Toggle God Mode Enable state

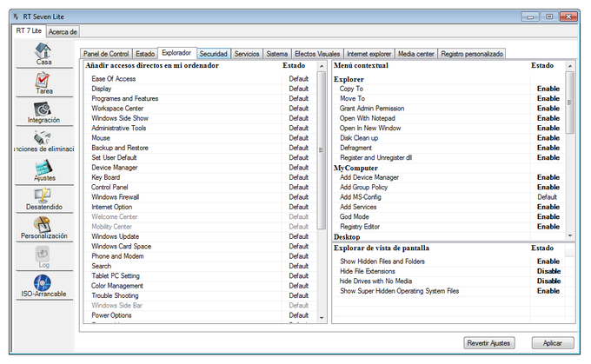pyautogui.click(x=548, y=216)
